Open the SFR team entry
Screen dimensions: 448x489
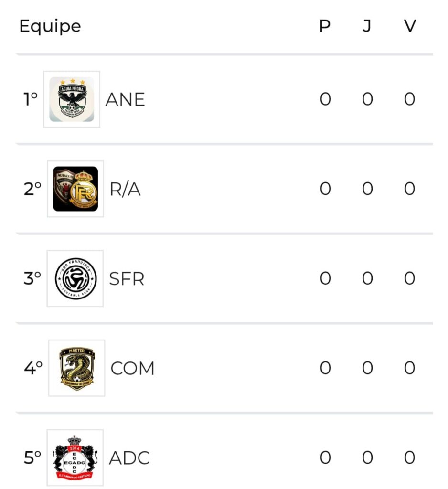tap(127, 278)
